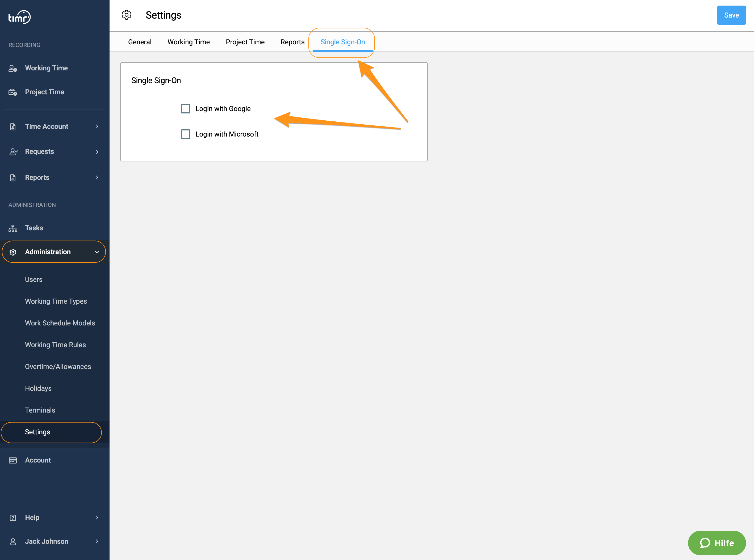Click the blue Save button

pyautogui.click(x=731, y=15)
